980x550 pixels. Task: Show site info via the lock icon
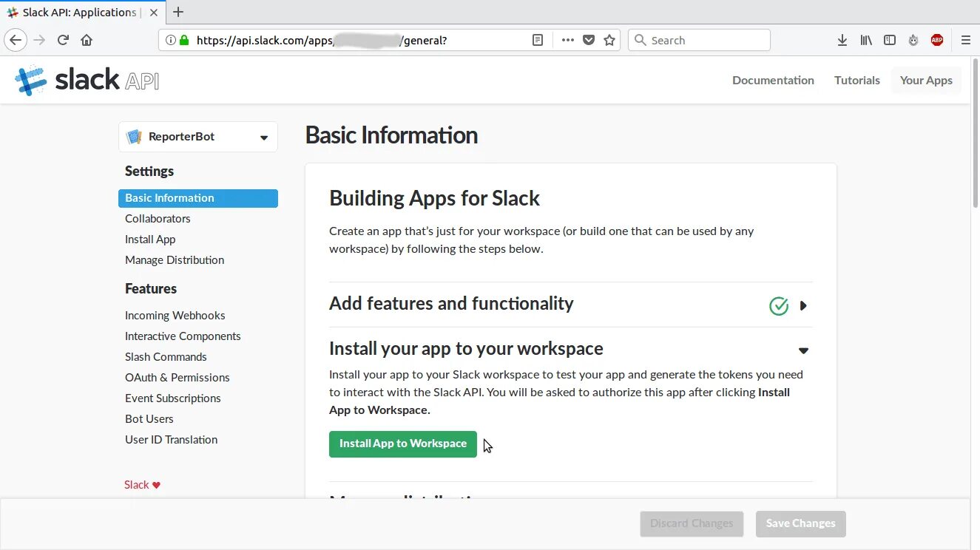(x=184, y=41)
